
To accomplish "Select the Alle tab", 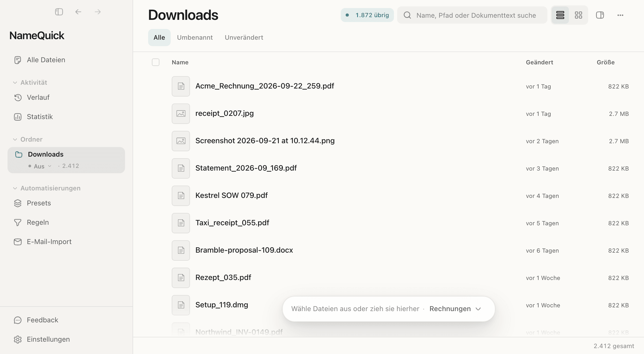I will [159, 37].
